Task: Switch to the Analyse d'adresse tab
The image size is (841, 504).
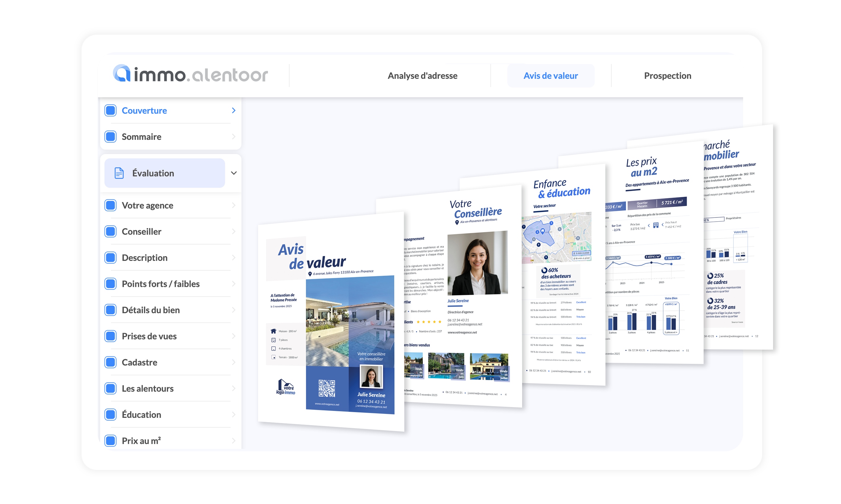Action: (422, 75)
